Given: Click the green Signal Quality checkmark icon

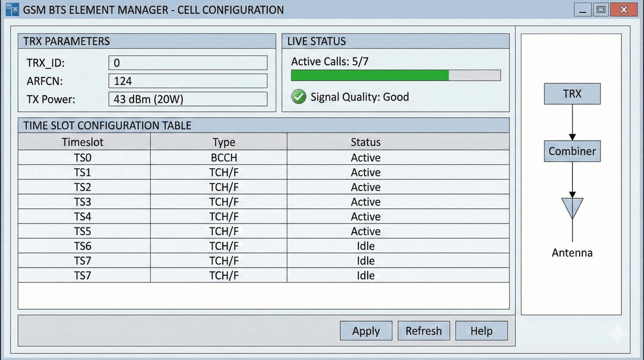Looking at the screenshot, I should point(298,97).
